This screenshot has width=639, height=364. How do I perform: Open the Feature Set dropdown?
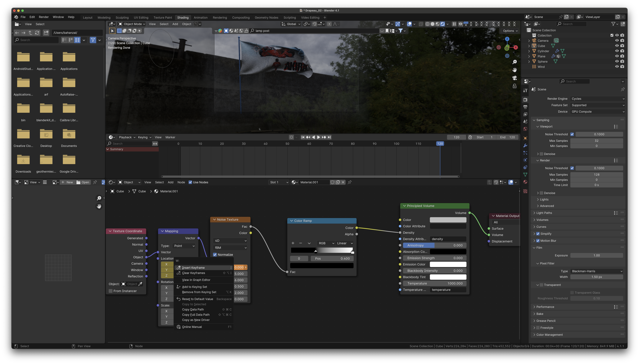[597, 105]
